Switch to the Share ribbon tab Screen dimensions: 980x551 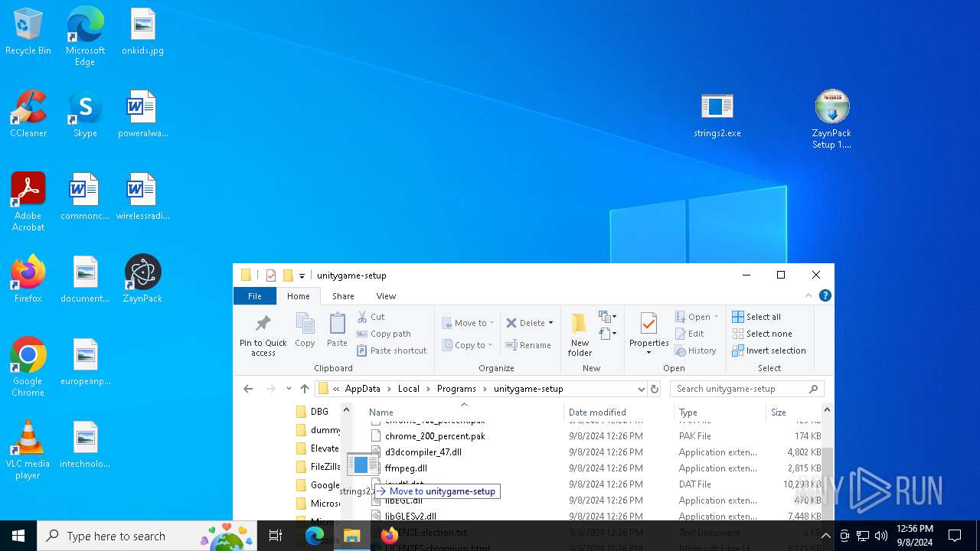pyautogui.click(x=343, y=296)
